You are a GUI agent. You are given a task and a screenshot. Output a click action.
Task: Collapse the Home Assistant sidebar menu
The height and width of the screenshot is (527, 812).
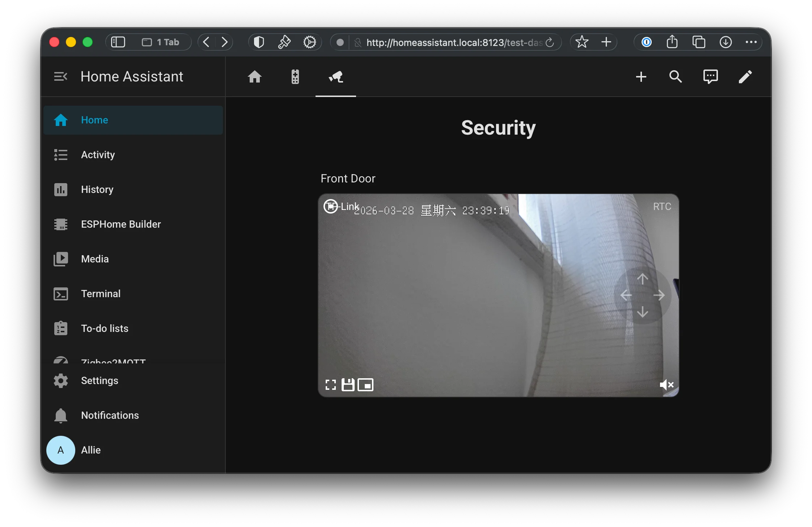pyautogui.click(x=60, y=77)
